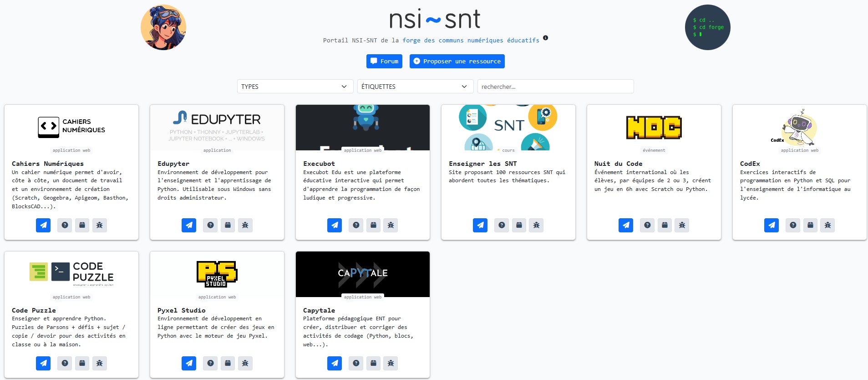Image resolution: width=868 pixels, height=380 pixels.
Task: Click the 'application' tag on Edupyter card
Action: pos(217,150)
